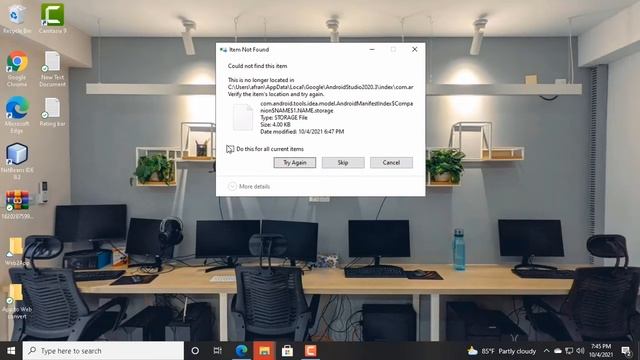Expand More details in the dialog
640x360 pixels.
(249, 187)
